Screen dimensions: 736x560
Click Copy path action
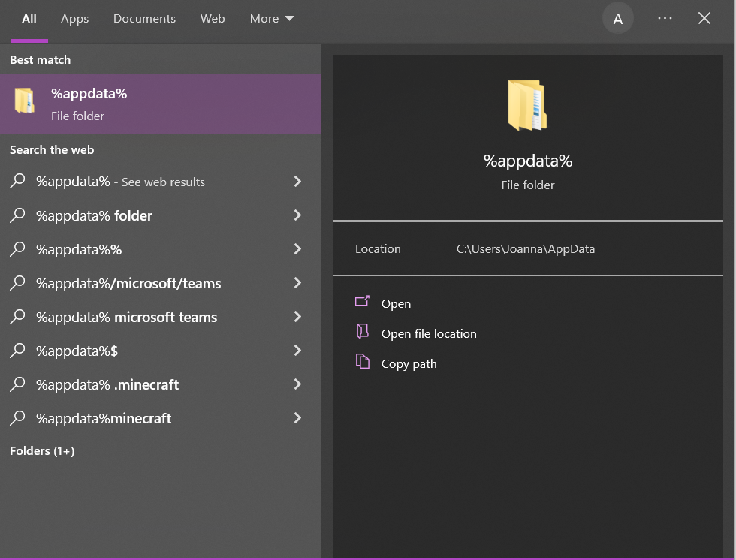point(409,364)
